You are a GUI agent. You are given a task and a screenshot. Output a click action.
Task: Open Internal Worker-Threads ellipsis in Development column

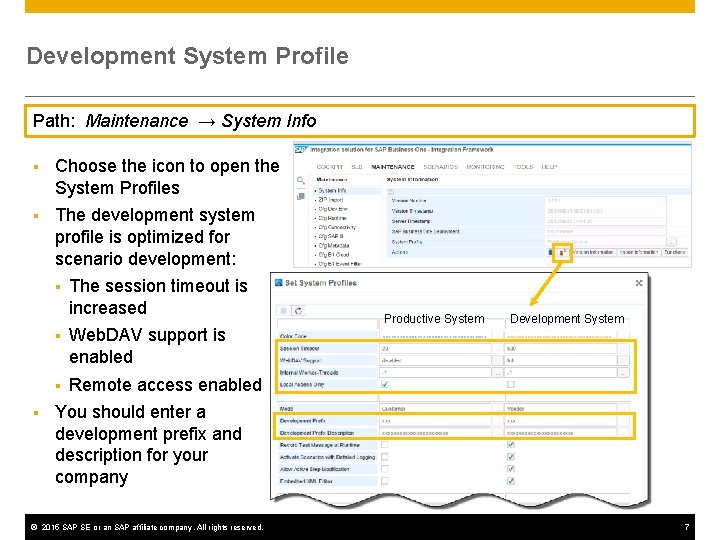[x=623, y=373]
